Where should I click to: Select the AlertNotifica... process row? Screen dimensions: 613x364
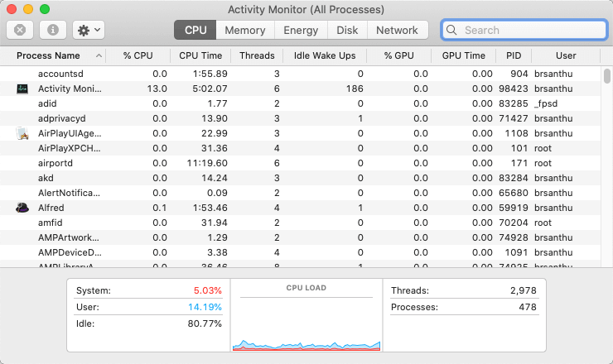(x=300, y=193)
